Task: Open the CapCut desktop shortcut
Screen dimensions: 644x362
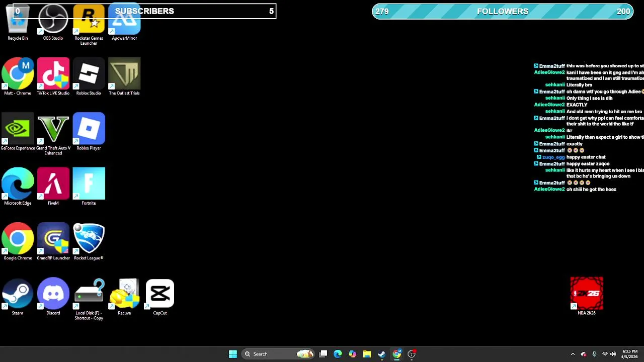Action: 160,297
